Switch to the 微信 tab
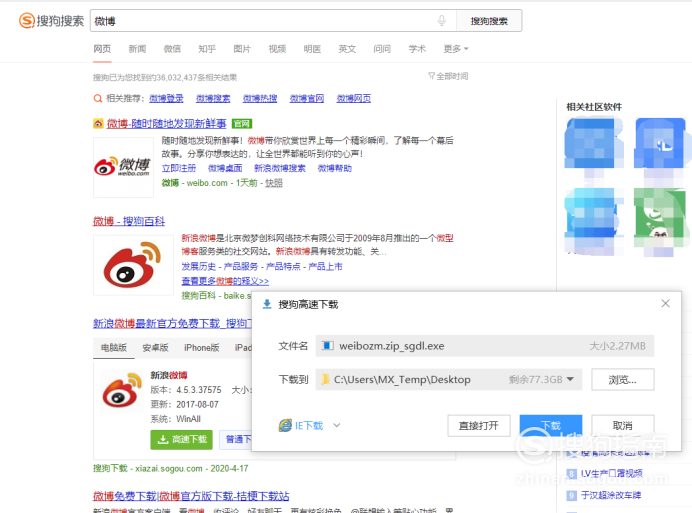This screenshot has height=513, width=692. [172, 49]
